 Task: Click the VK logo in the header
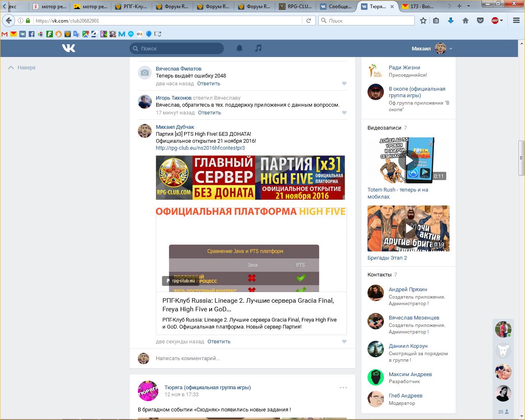[68, 48]
